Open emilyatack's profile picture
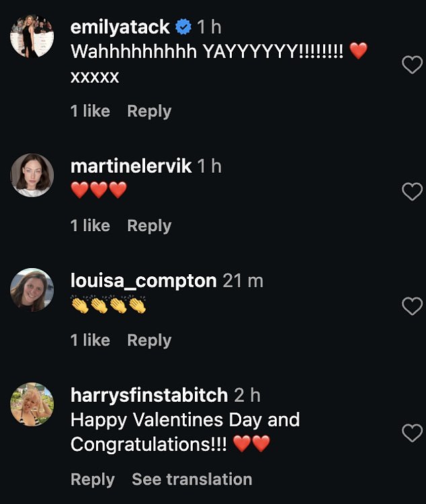The width and height of the screenshot is (426, 504). (x=32, y=36)
